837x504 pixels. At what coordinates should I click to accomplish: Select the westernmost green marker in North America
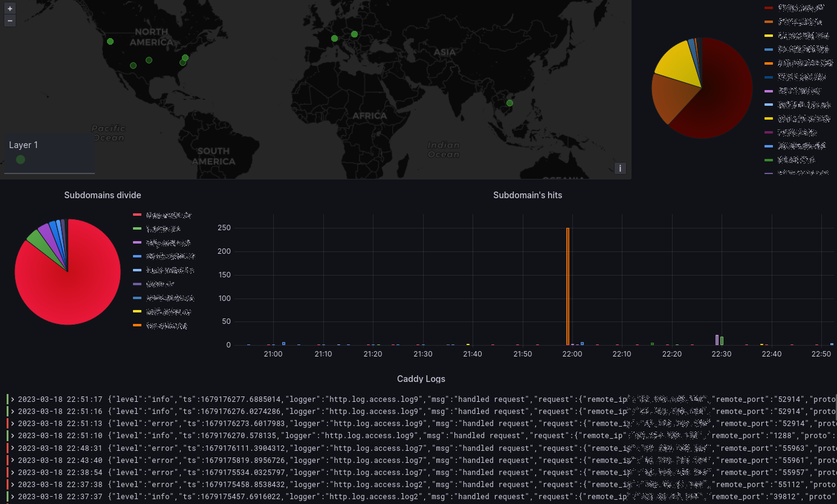110,41
